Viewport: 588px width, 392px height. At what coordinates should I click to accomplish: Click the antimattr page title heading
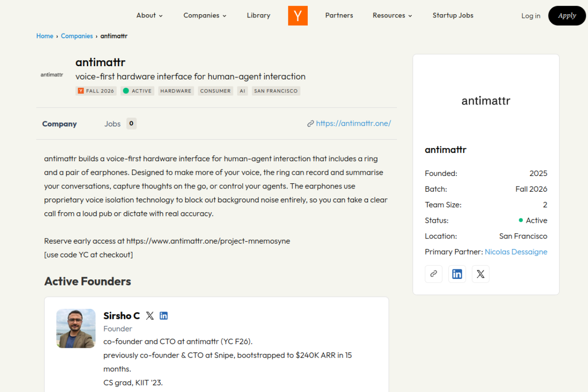click(x=100, y=62)
